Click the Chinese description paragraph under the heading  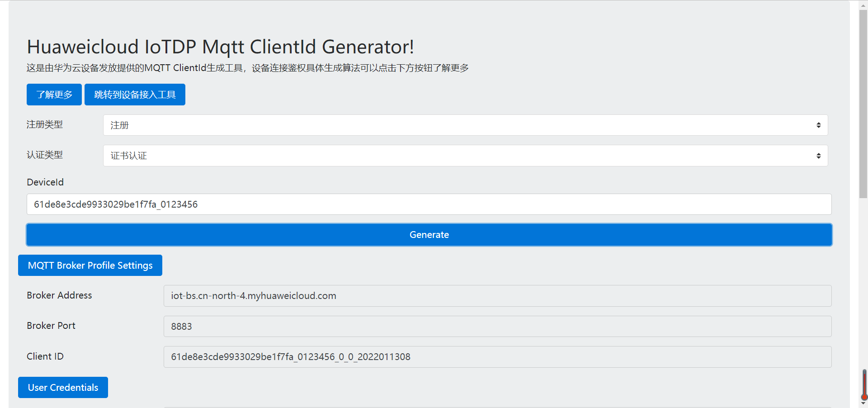tap(248, 68)
